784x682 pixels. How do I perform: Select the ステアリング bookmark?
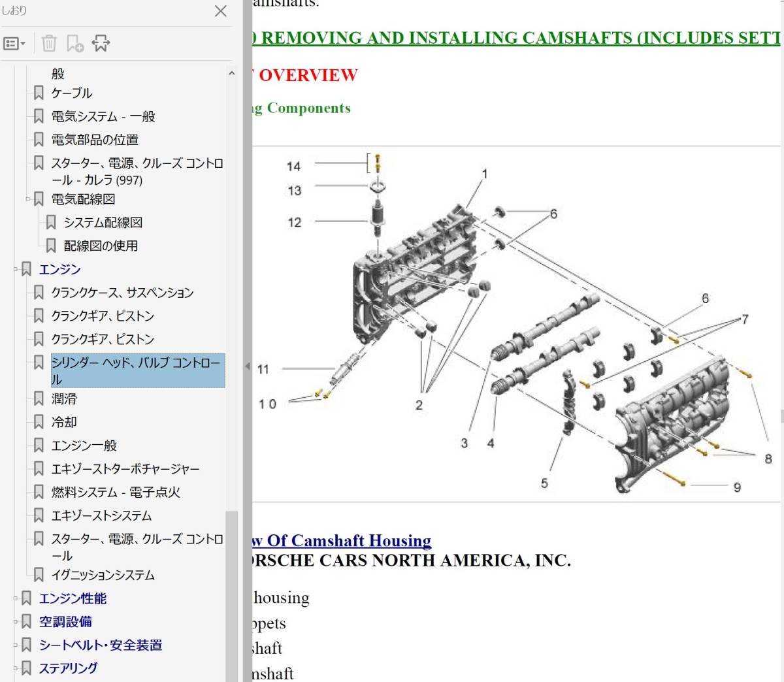[x=69, y=668]
